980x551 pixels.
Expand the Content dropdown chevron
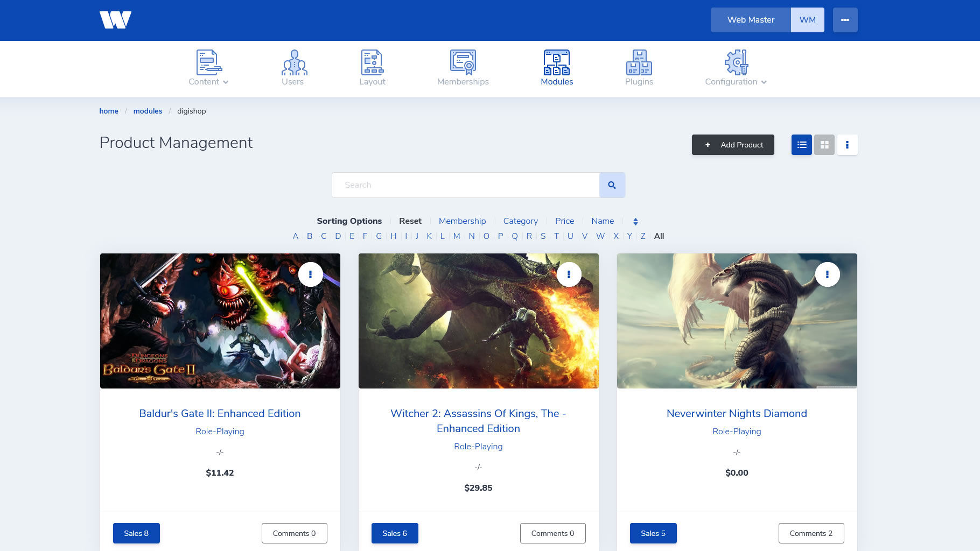(226, 82)
